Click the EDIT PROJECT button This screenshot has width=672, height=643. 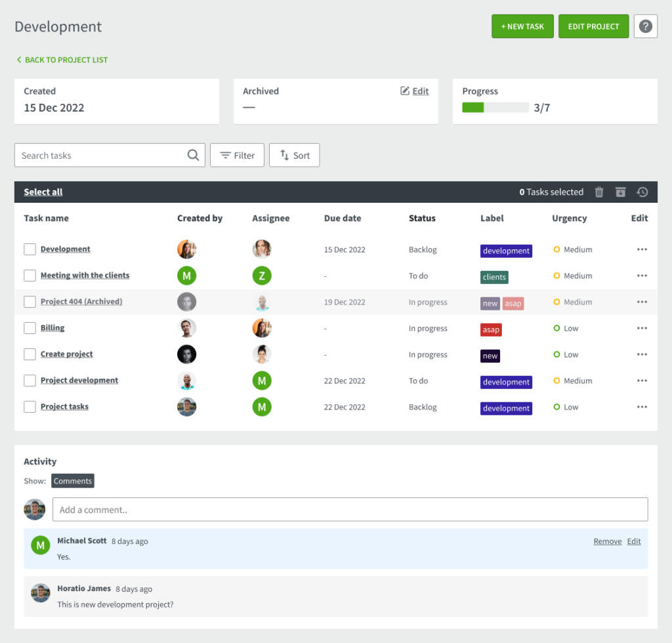tap(593, 26)
